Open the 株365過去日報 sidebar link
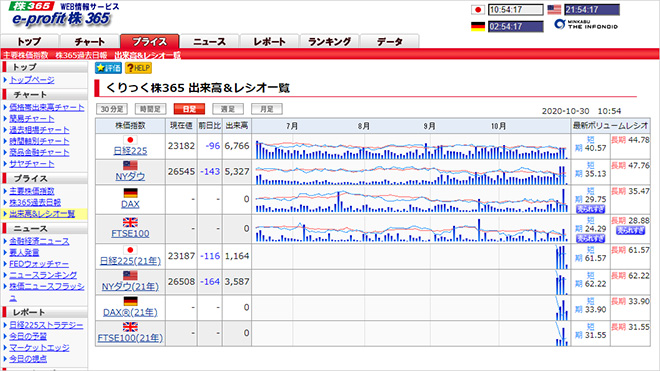Screen dimensions: 660x371 (35, 203)
